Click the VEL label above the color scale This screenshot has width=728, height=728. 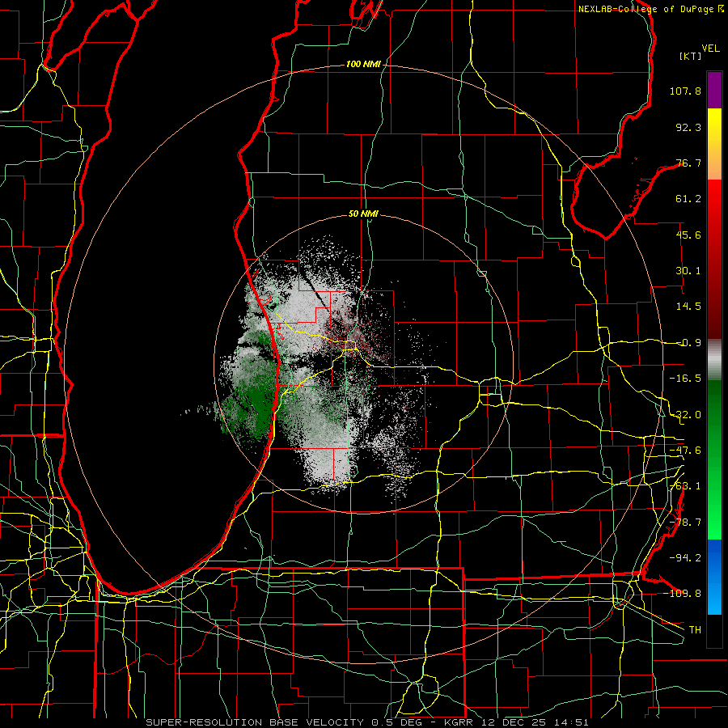(x=711, y=49)
